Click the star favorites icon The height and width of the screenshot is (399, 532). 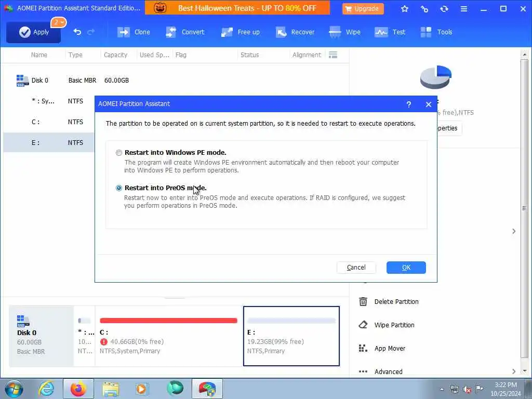click(x=404, y=9)
